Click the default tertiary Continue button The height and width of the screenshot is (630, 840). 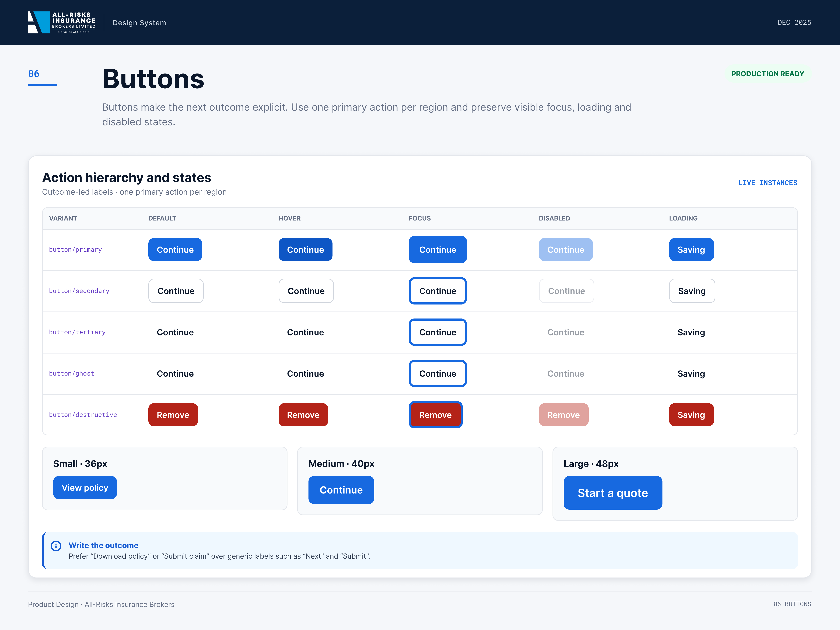click(x=175, y=332)
